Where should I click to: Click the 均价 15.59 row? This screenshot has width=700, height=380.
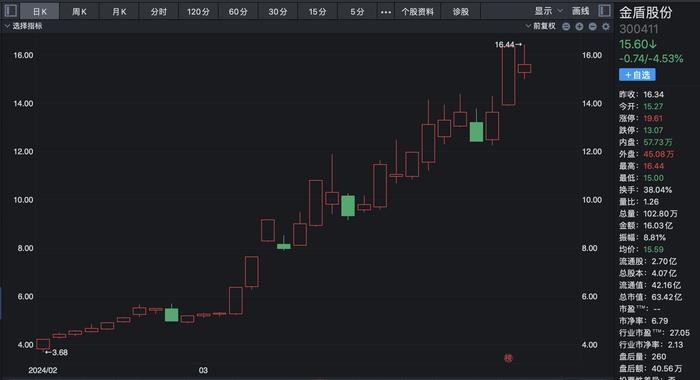coord(641,250)
